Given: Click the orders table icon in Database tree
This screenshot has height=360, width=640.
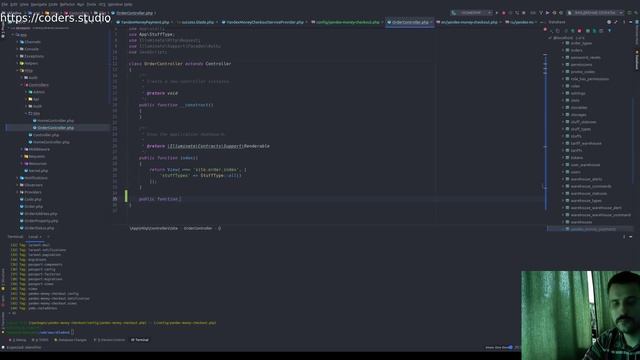Looking at the screenshot, I should [567, 50].
